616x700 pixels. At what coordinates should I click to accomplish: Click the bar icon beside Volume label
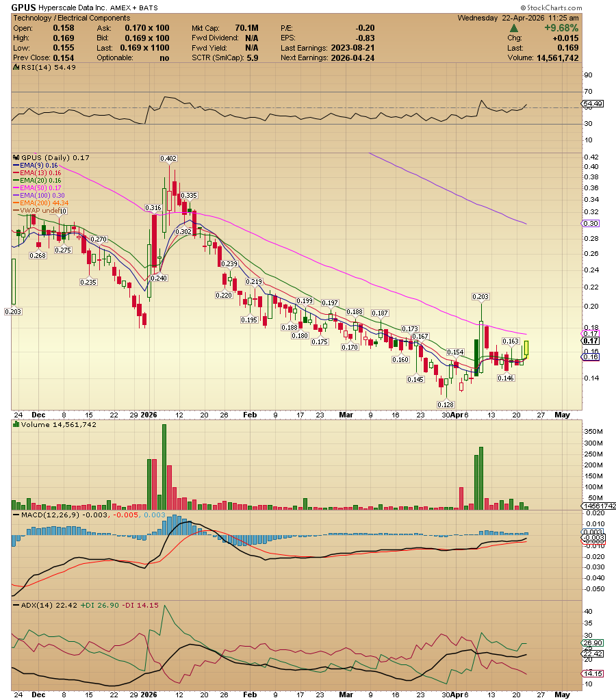(x=16, y=424)
